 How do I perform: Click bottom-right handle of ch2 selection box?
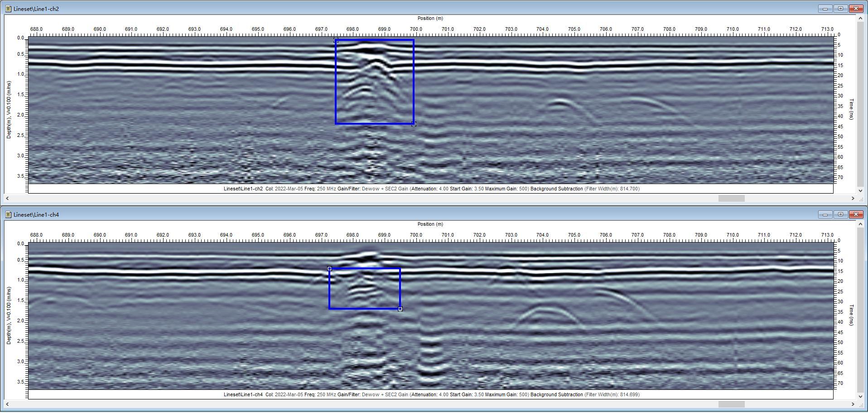tap(414, 123)
